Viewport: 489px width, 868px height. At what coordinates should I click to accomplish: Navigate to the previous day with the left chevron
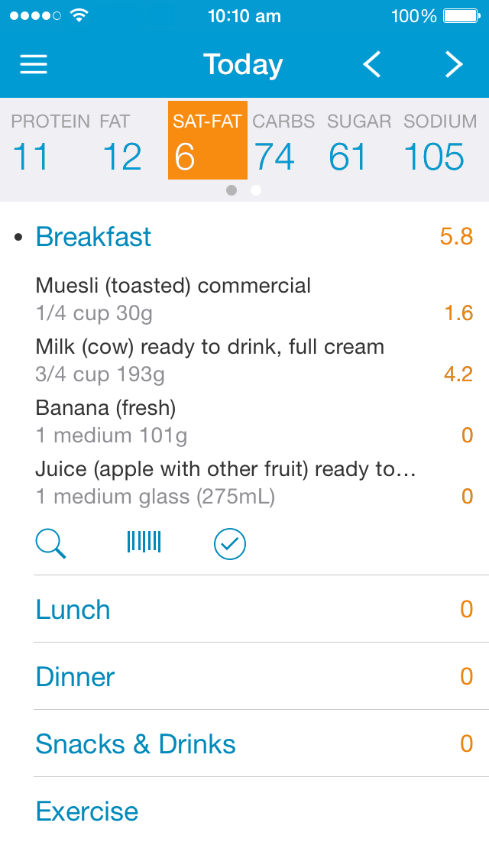click(x=372, y=65)
